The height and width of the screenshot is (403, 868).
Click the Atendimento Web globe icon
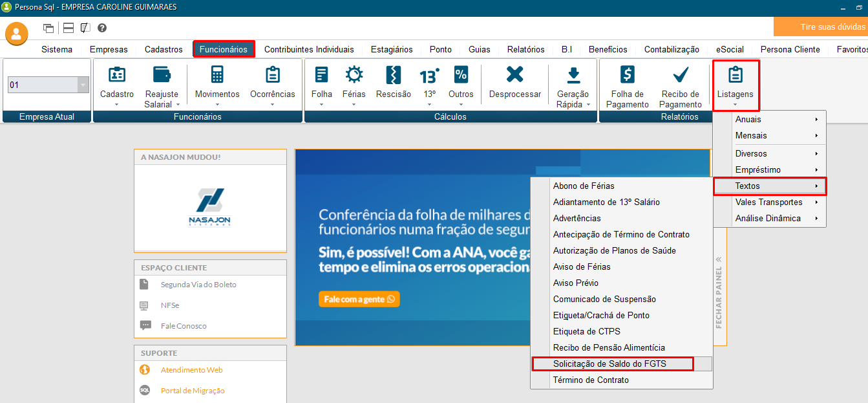coord(145,370)
